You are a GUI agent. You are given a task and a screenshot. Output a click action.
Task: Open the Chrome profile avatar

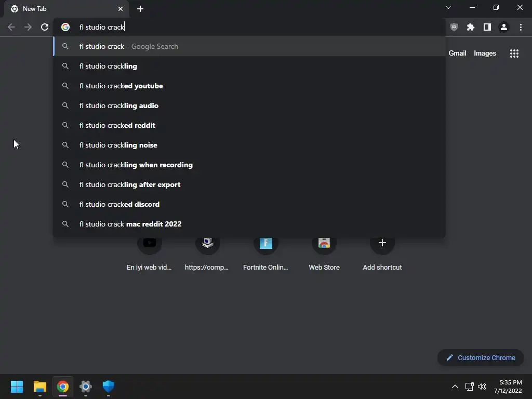tap(504, 27)
